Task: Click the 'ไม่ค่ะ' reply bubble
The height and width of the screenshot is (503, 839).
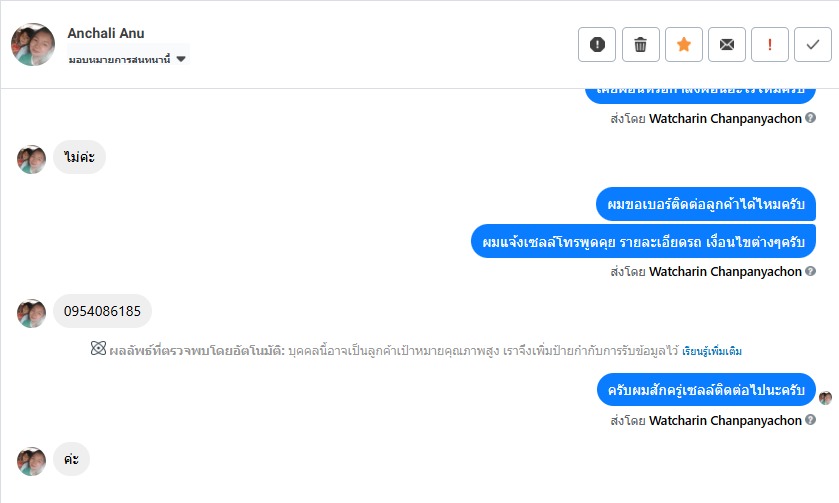Action: click(x=79, y=158)
